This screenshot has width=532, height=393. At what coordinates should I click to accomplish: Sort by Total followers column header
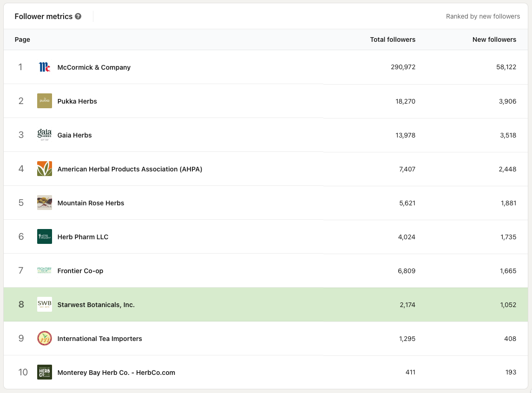393,39
